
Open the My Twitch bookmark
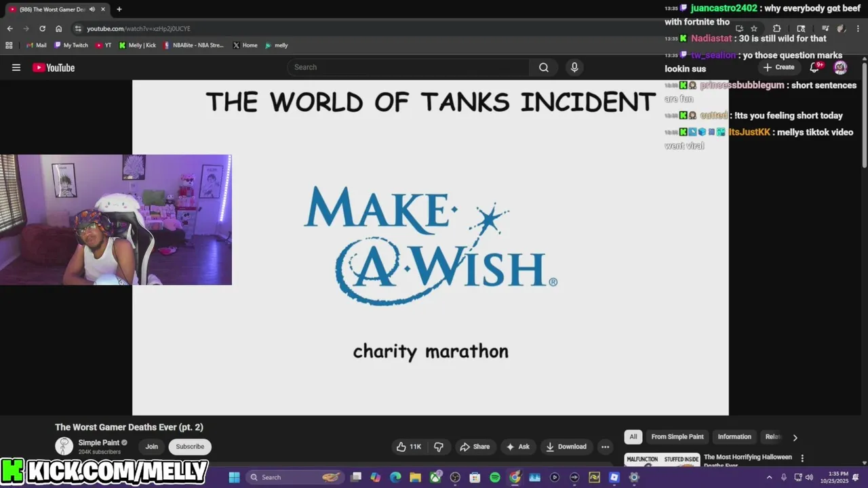(71, 45)
